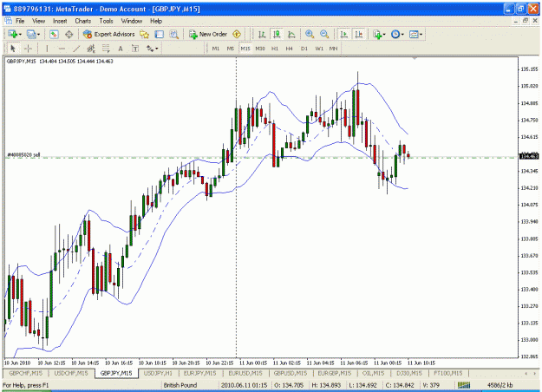Viewport: 542px width, 392px height.
Task: Zoom in on the chart
Action: pyautogui.click(x=310, y=34)
